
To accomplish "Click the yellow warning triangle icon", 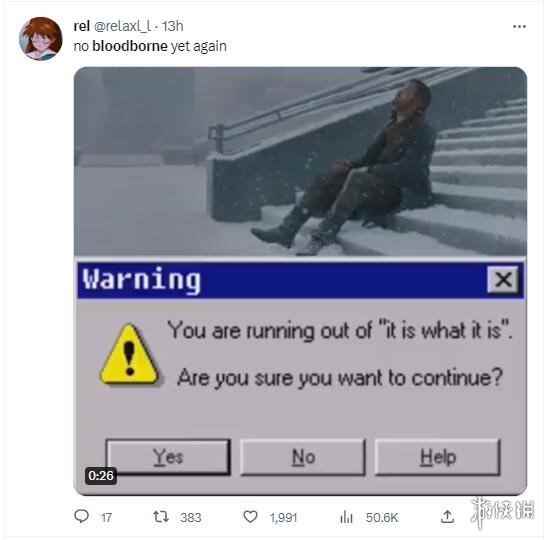I will [129, 354].
